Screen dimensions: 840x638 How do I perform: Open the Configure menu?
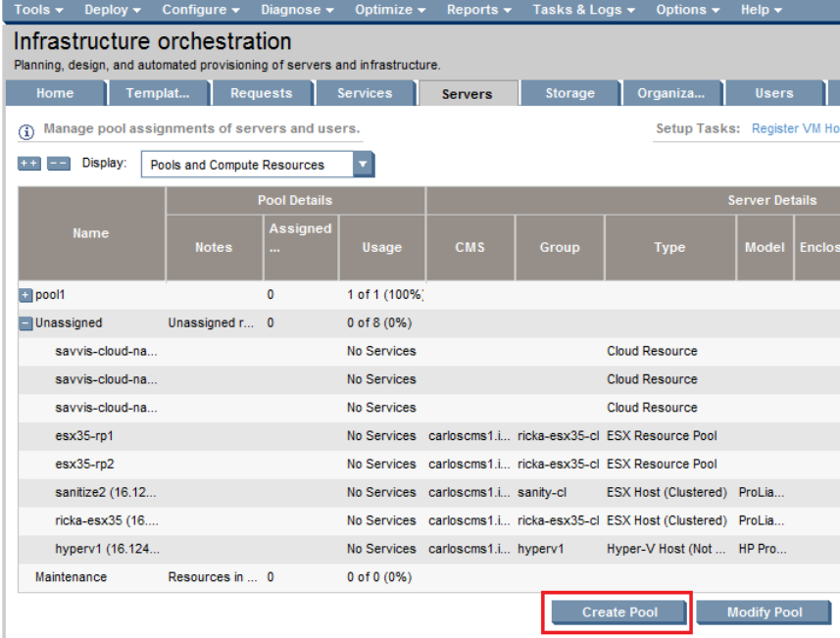pos(200,10)
